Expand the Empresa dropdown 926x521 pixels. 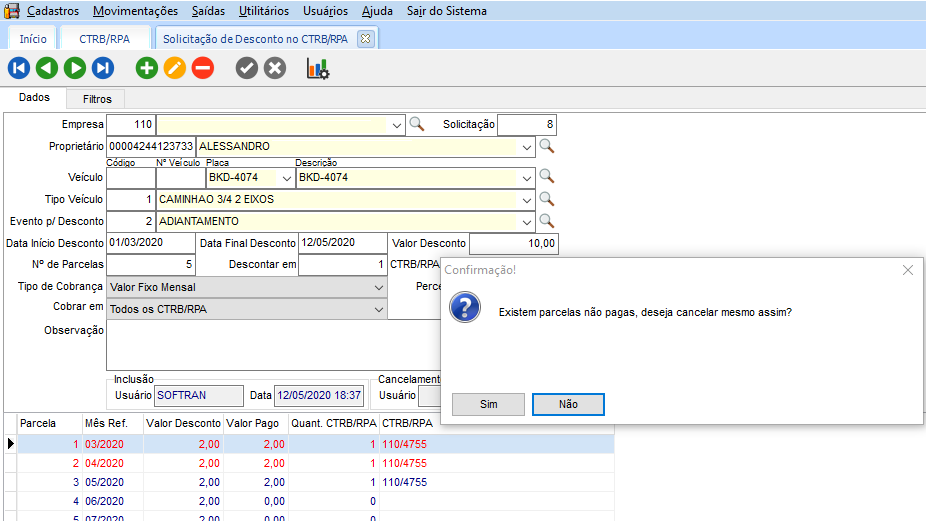397,125
